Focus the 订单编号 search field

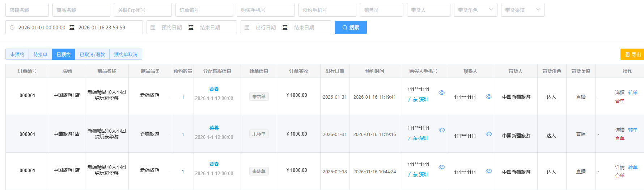pyautogui.click(x=204, y=10)
